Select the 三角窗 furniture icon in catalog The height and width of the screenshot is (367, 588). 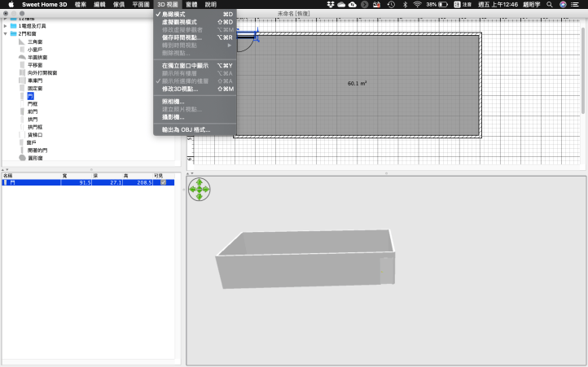22,42
